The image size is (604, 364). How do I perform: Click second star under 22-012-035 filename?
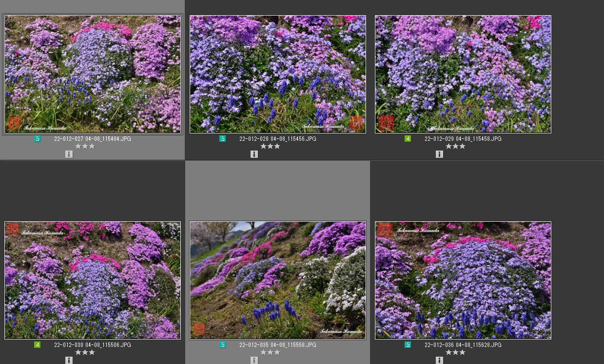[x=270, y=352]
